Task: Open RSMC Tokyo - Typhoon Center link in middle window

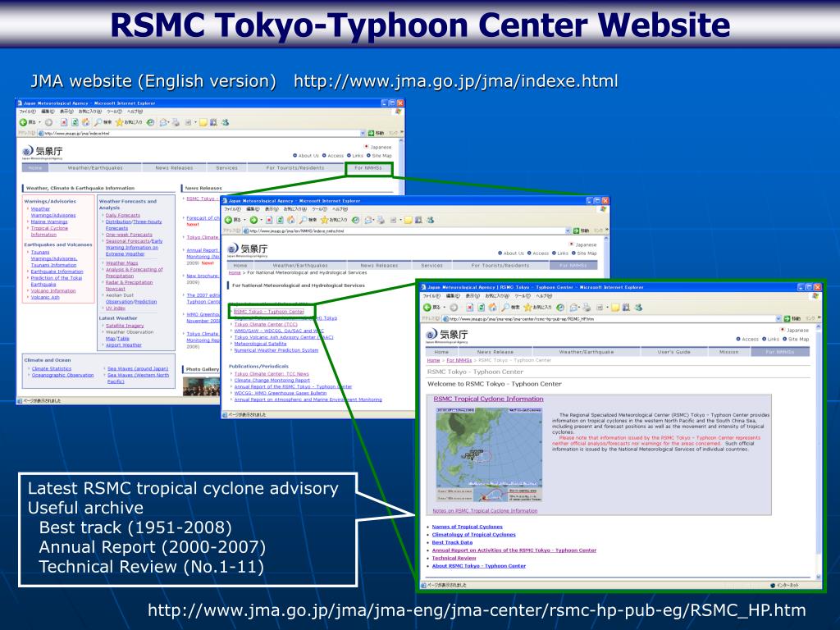Action: click(x=269, y=311)
